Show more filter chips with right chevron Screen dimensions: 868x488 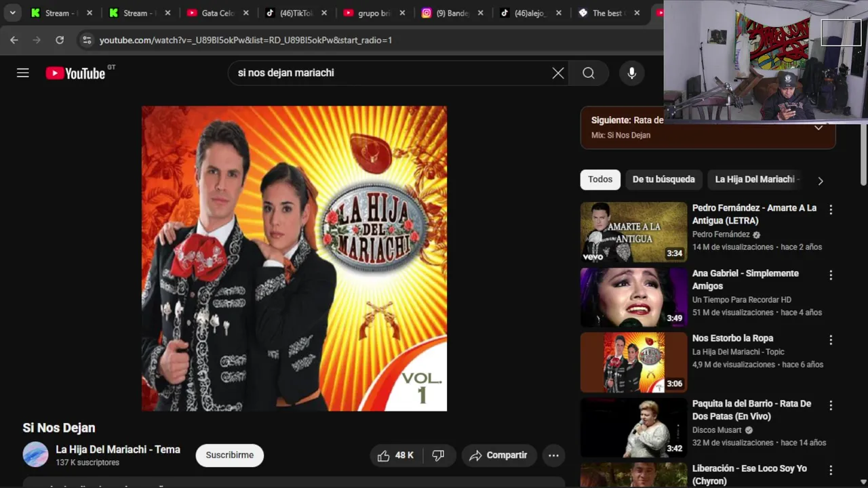click(x=821, y=181)
